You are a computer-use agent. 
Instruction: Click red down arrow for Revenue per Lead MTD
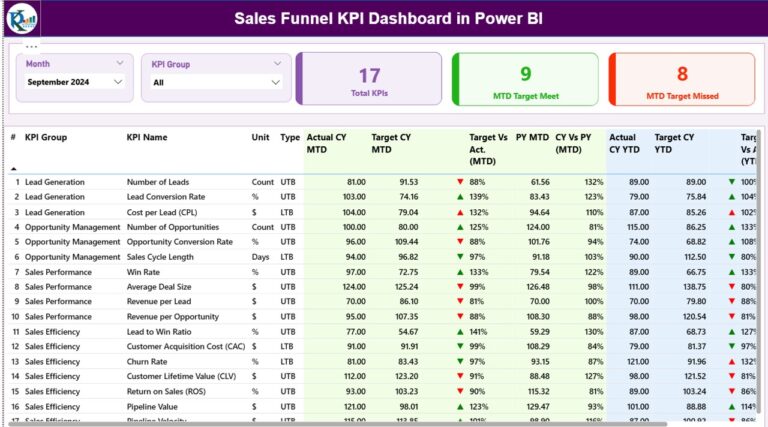tap(460, 301)
